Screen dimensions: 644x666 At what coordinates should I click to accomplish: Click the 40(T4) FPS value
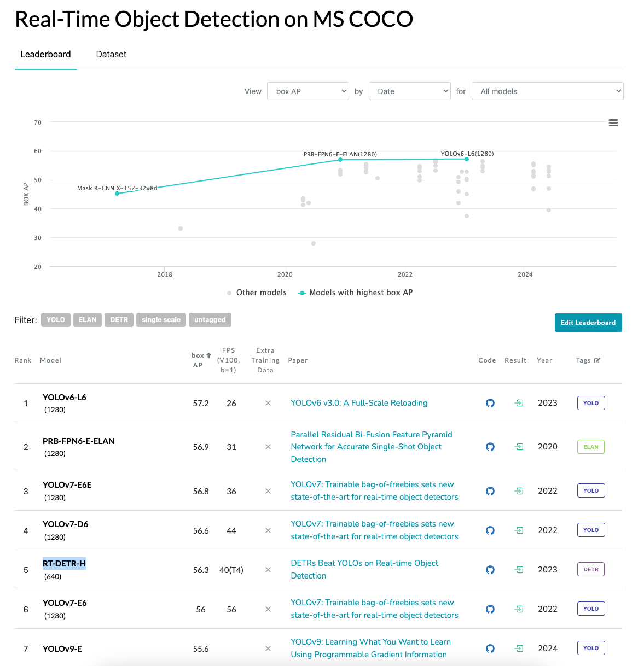click(x=231, y=570)
